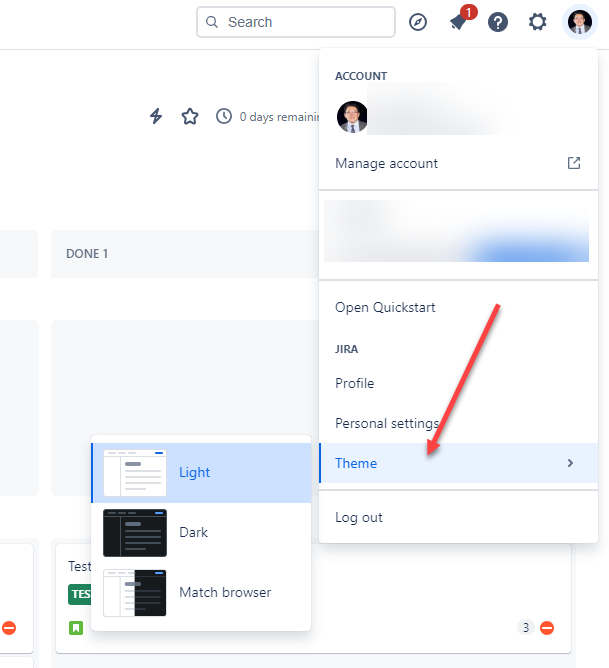Select Log out
Screen dimensions: 609x668
pos(458,518)
